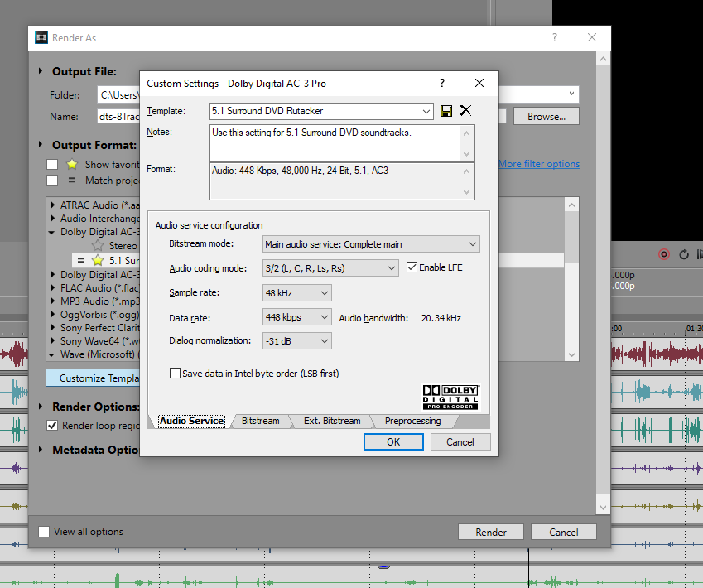
Task: Click the Customize Template button
Action: click(93, 378)
